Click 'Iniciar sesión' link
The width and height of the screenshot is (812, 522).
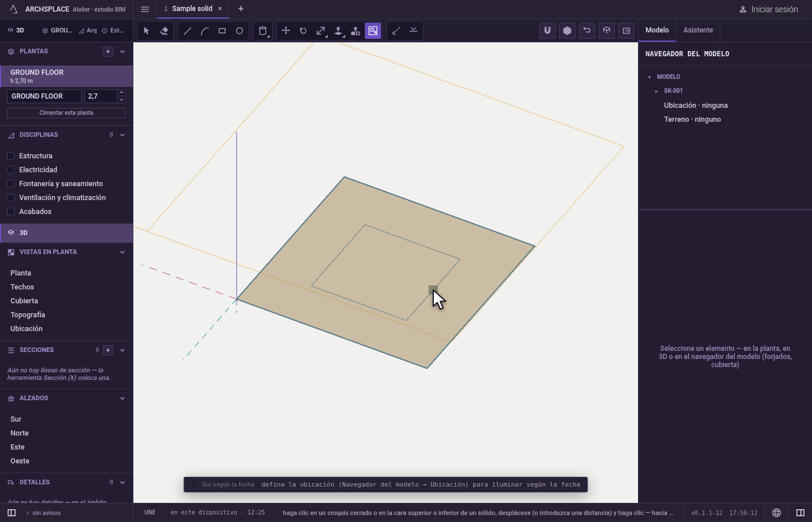pos(768,9)
